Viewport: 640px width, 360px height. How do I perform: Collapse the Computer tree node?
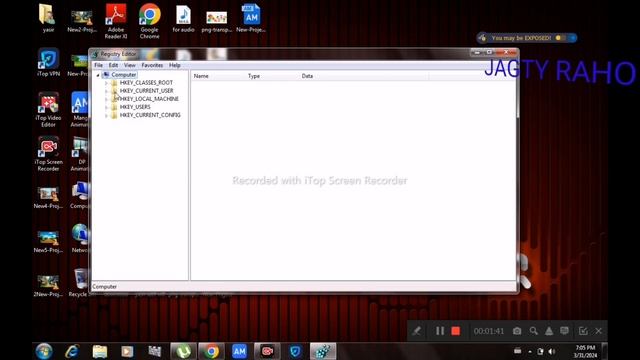tap(98, 75)
